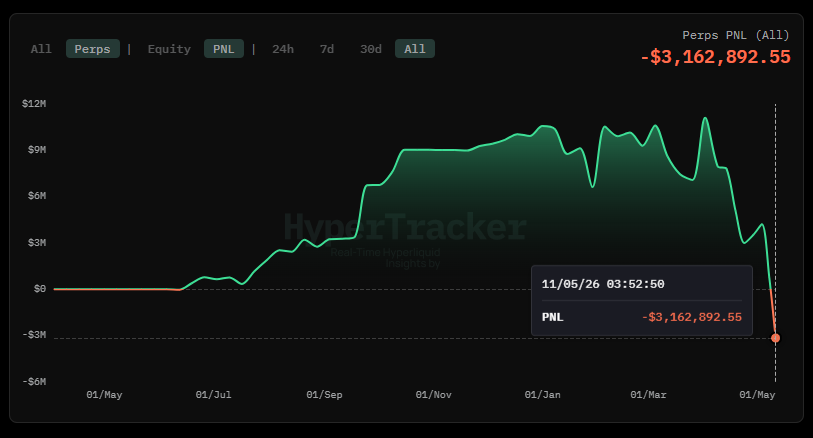Select the Perps filter tab
This screenshot has height=438, width=813.
[x=92, y=49]
